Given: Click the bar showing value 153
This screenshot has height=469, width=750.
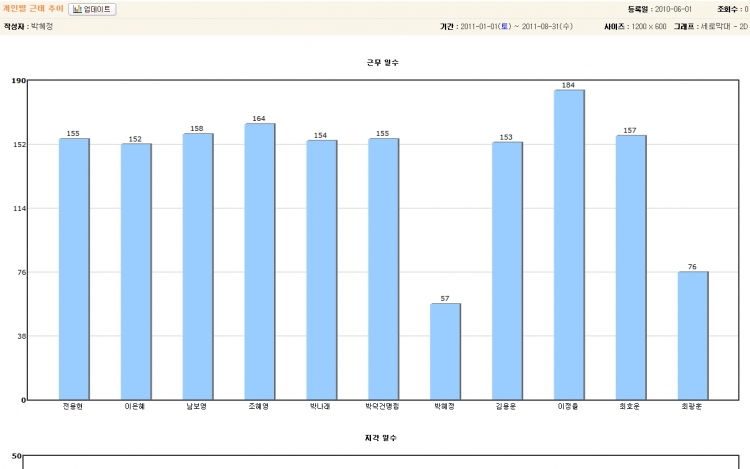Looking at the screenshot, I should pyautogui.click(x=507, y=270).
